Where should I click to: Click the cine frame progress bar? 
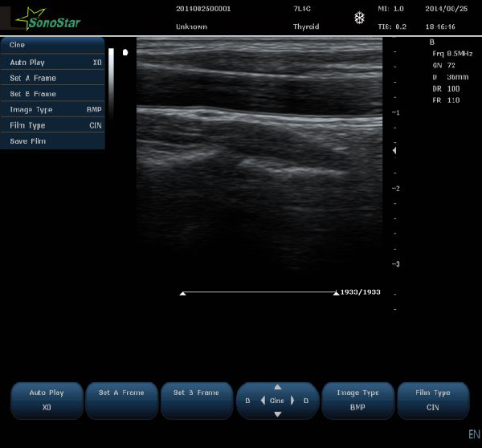259,293
